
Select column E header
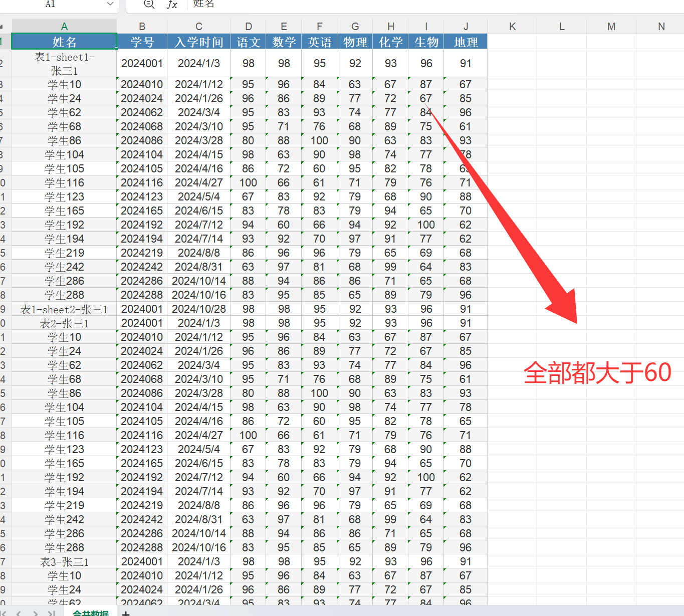tap(284, 27)
